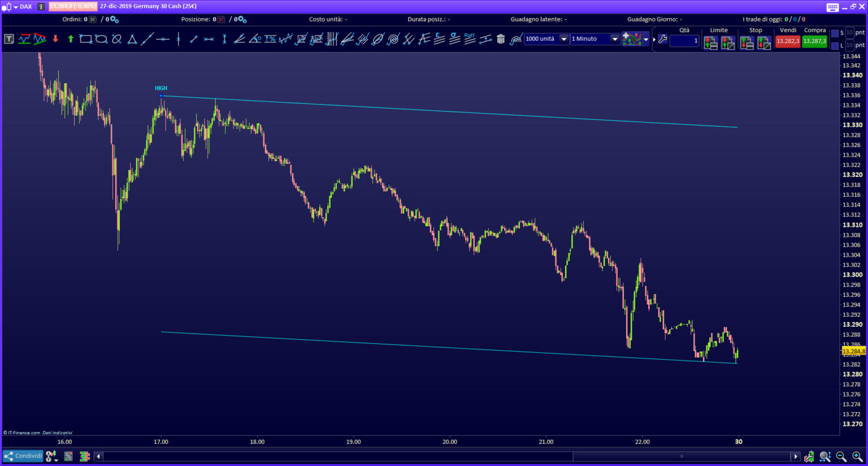Image resolution: width=868 pixels, height=466 pixels.
Task: Delete drawings with the trash bin icon
Action: point(501,39)
